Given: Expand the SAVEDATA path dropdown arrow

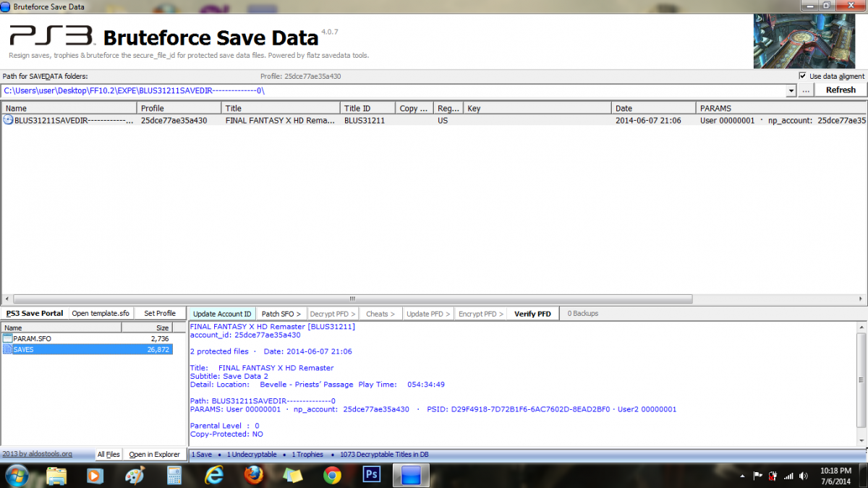Looking at the screenshot, I should (790, 90).
